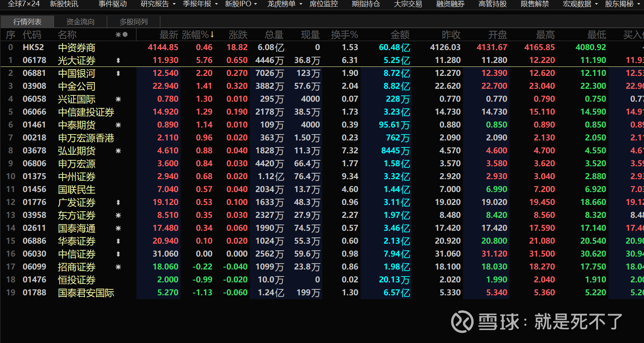
Task: Click the sort arrow beside 涨幅%
Action: coord(212,35)
